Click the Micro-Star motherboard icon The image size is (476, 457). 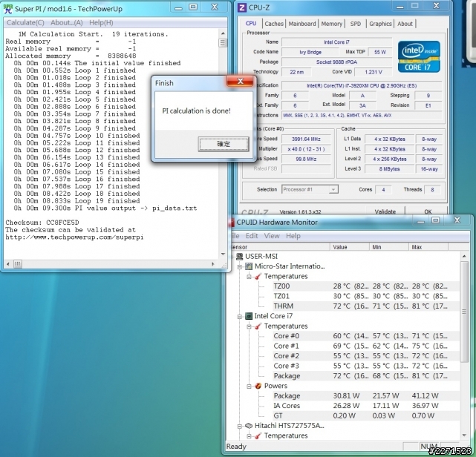click(x=247, y=266)
